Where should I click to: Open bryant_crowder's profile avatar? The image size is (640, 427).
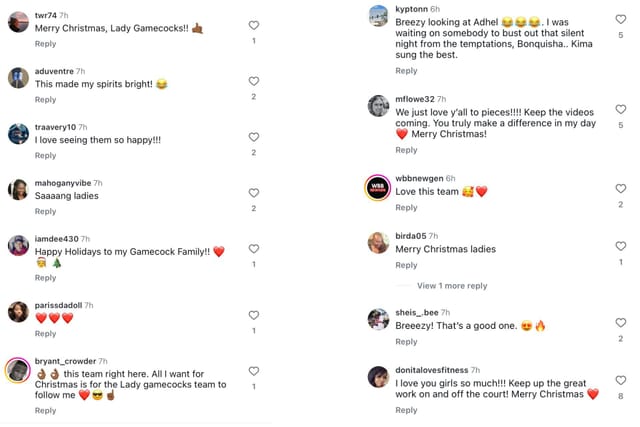click(18, 371)
